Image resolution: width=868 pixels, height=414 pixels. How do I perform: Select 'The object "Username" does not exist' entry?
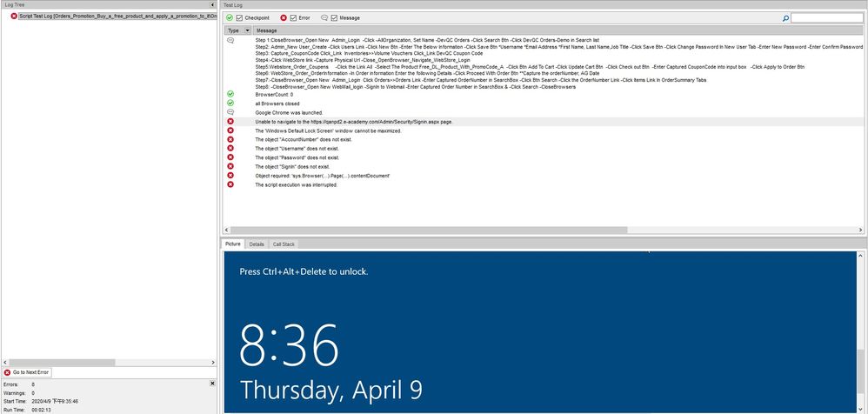[x=297, y=149]
